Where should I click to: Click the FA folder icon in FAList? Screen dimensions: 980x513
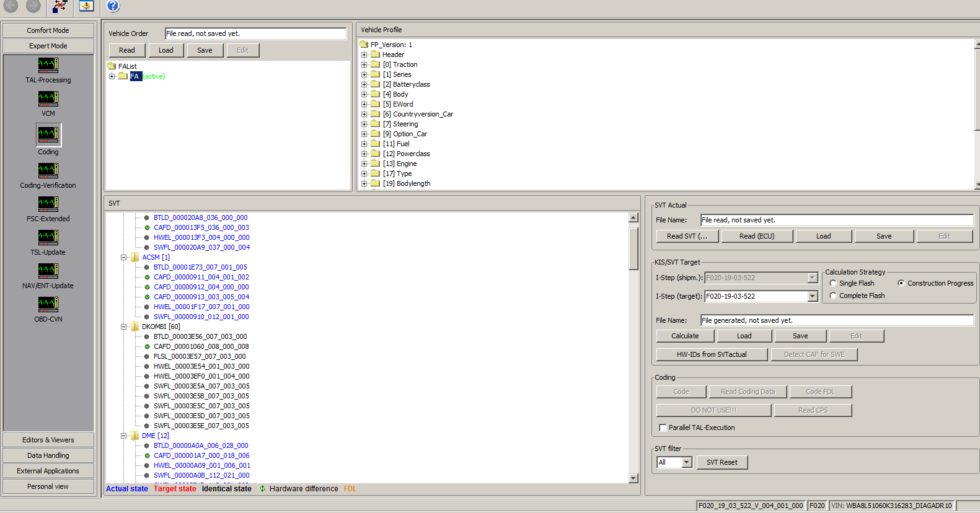tap(123, 76)
